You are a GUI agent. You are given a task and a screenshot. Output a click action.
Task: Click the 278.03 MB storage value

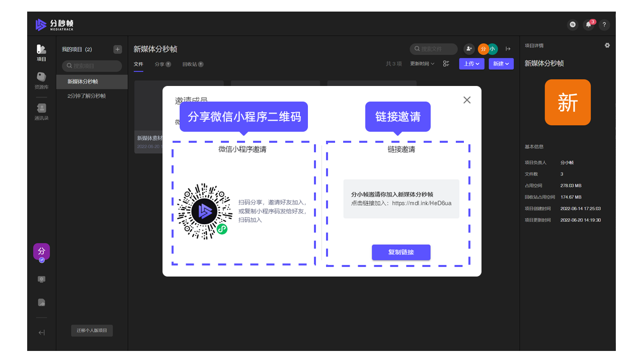571,186
